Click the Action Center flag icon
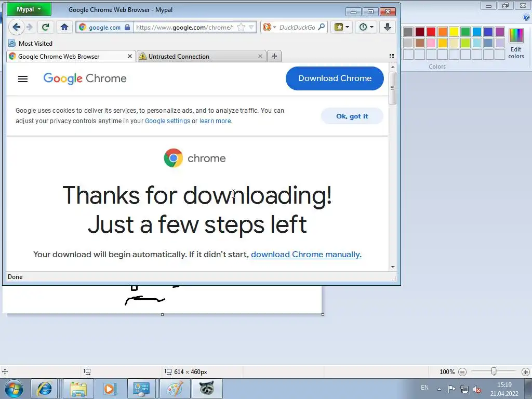This screenshot has width=532, height=399. tap(451, 389)
